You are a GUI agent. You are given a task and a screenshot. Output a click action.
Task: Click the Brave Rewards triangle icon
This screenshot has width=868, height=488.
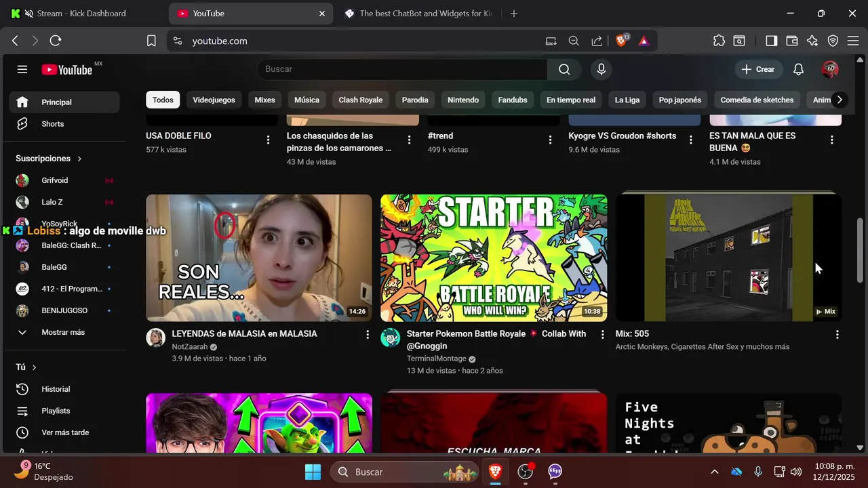coord(644,41)
